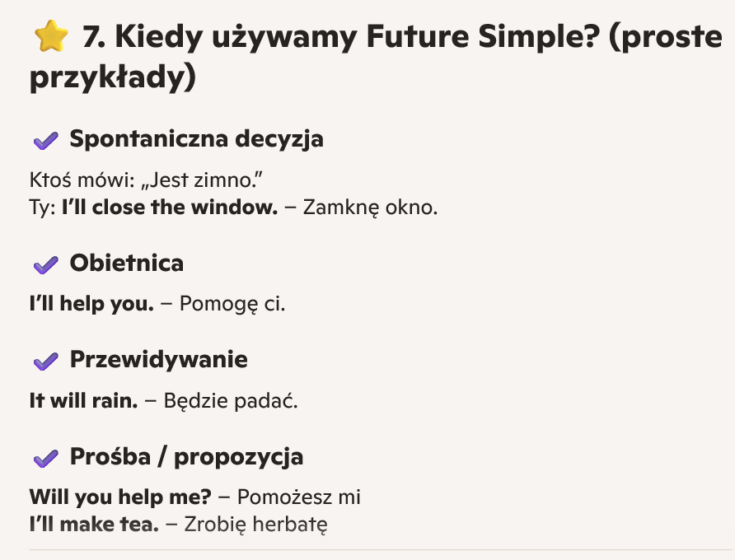Click the bold example 'I'll help you.'
735x560 pixels.
91,304
